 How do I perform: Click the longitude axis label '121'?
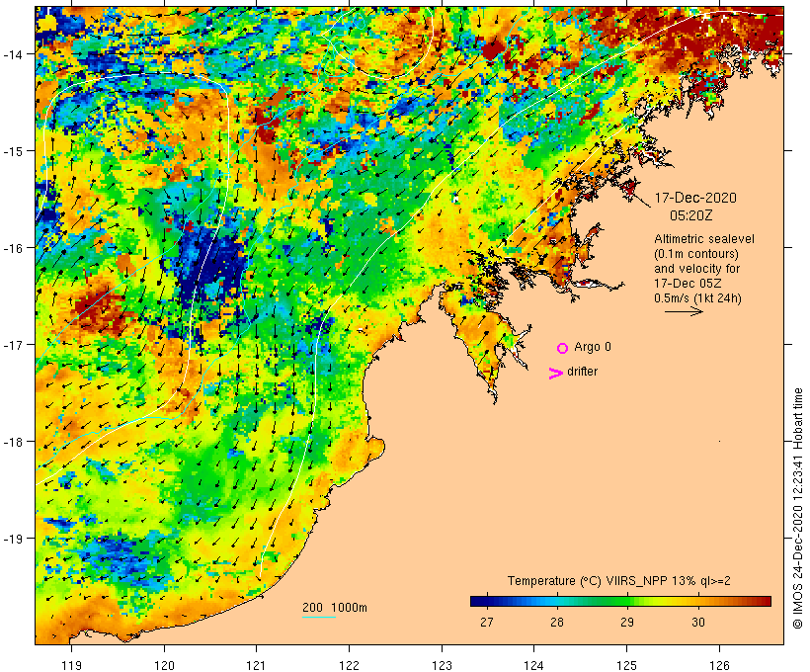coord(256,665)
